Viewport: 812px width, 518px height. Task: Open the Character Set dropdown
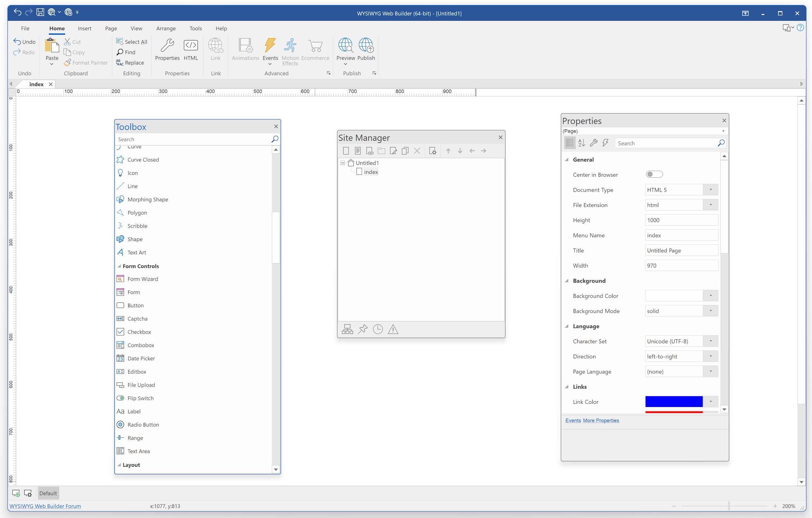(x=710, y=341)
